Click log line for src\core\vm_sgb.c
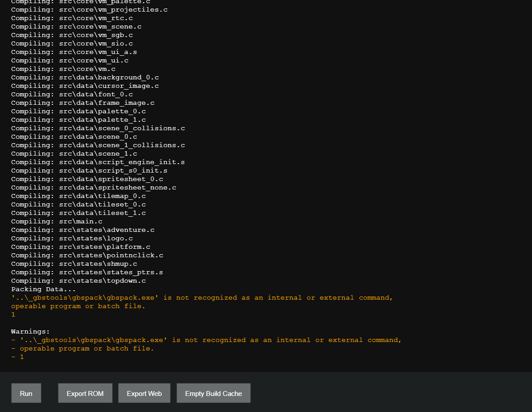The width and height of the screenshot is (532, 412). [72, 35]
